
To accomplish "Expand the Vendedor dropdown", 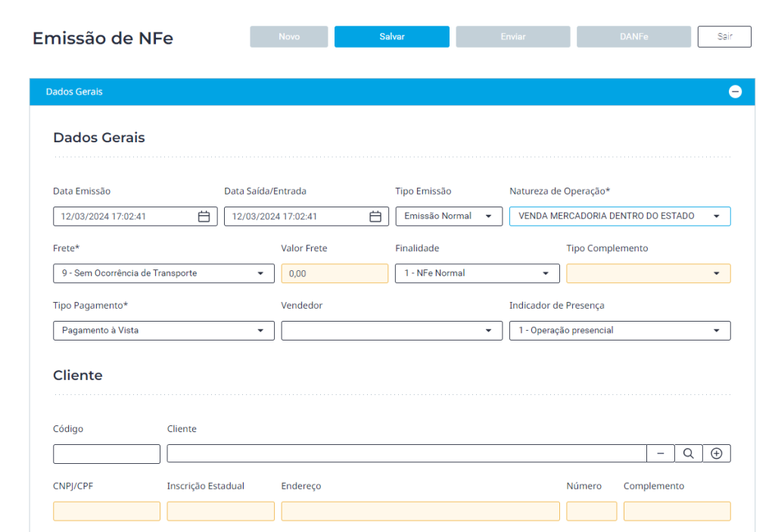I will pos(391,331).
